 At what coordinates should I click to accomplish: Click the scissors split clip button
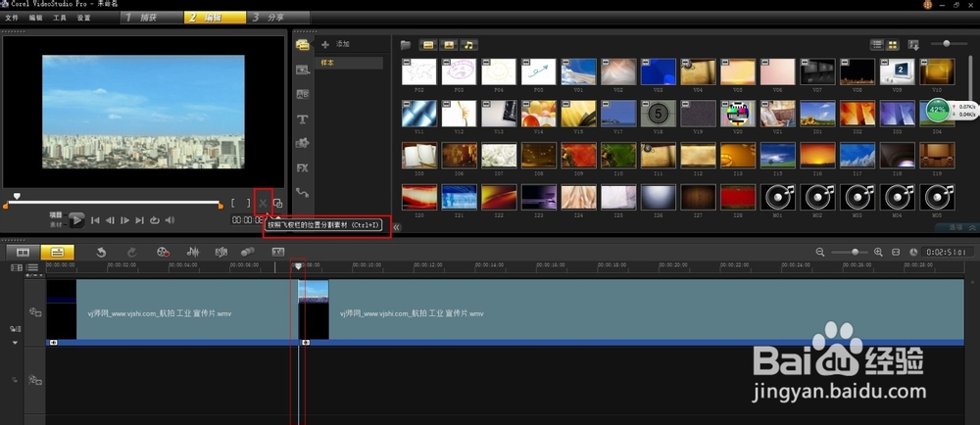(x=263, y=203)
